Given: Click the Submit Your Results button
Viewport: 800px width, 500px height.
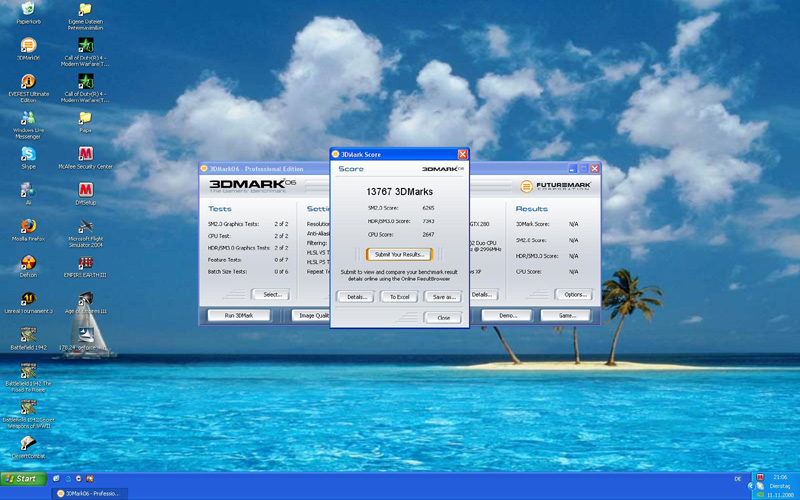Looking at the screenshot, I should point(399,254).
